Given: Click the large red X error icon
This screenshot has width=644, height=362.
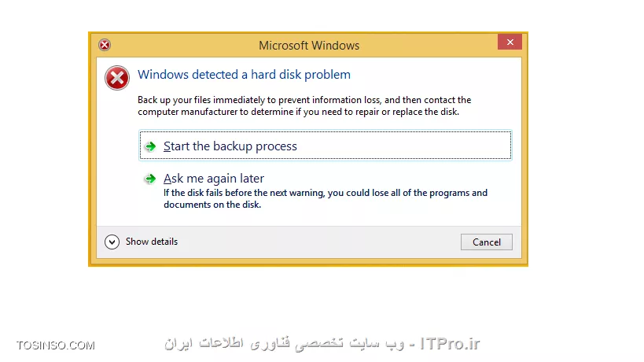Looking at the screenshot, I should [x=117, y=78].
